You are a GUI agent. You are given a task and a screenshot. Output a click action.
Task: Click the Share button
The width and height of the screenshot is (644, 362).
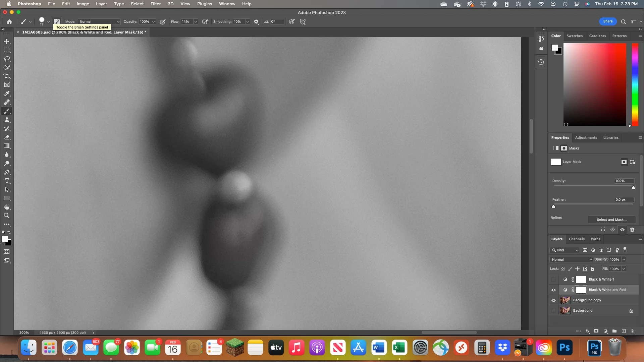tap(608, 21)
